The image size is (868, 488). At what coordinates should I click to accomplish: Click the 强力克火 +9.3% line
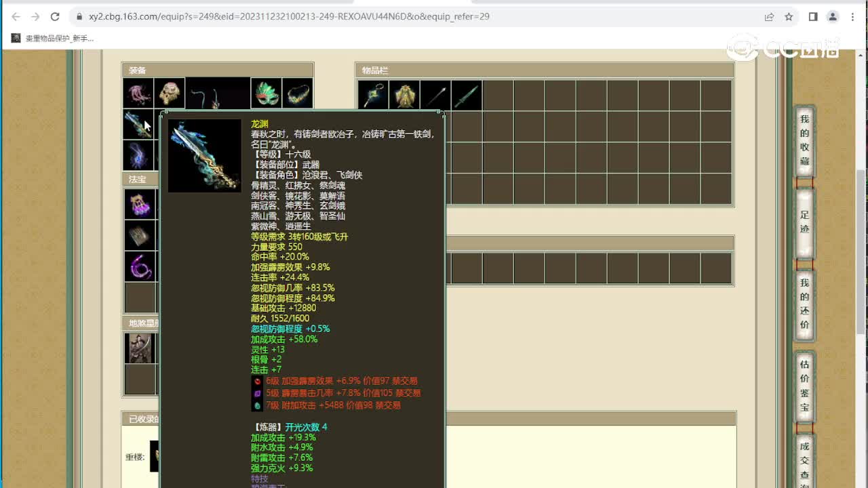tap(281, 468)
